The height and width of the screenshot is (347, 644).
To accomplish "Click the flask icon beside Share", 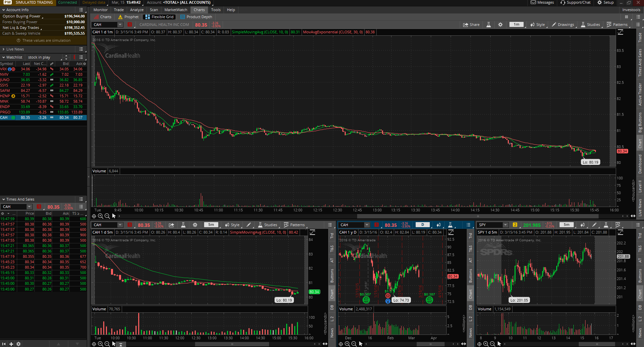I will (489, 25).
